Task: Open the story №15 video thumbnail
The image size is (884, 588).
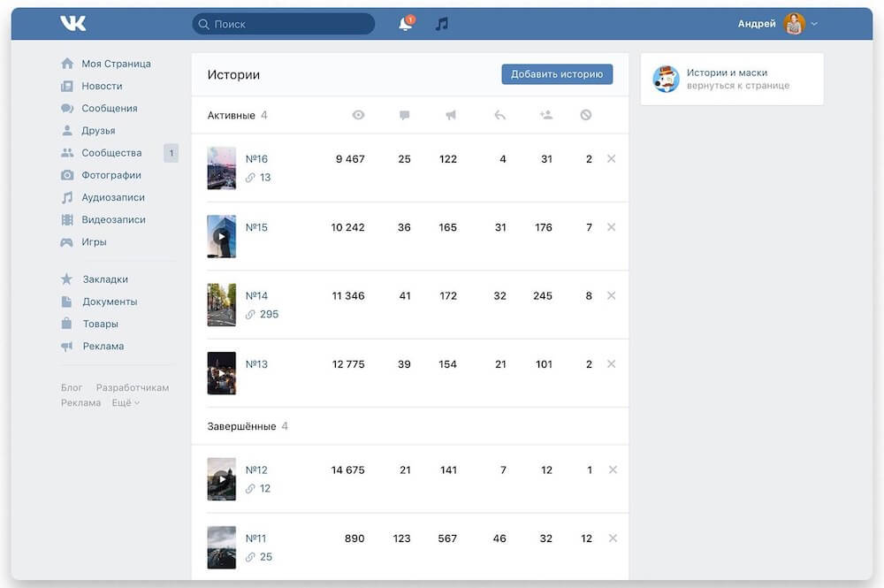Action: click(x=221, y=236)
